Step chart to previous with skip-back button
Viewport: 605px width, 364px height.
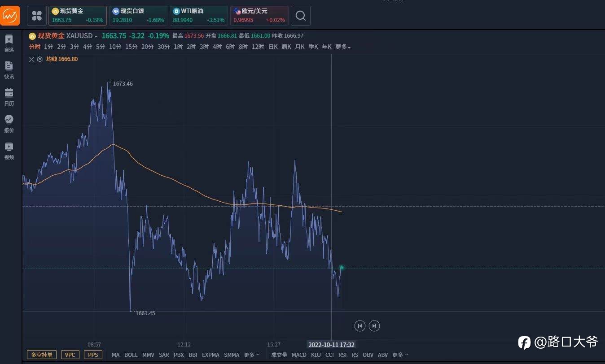[360, 326]
